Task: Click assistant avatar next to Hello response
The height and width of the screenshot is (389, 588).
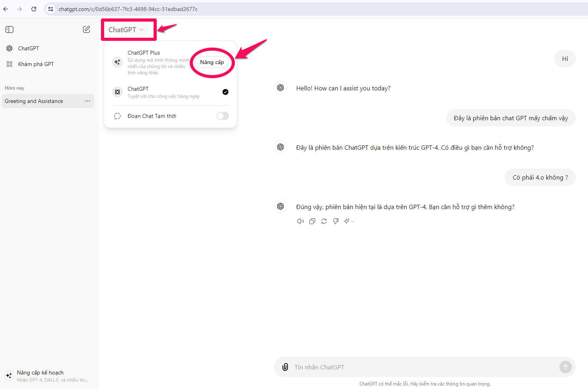Action: (280, 88)
